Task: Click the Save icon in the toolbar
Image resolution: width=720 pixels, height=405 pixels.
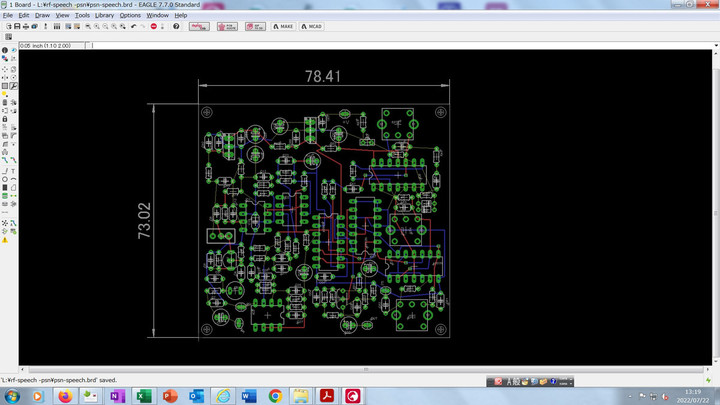Action: [x=17, y=26]
